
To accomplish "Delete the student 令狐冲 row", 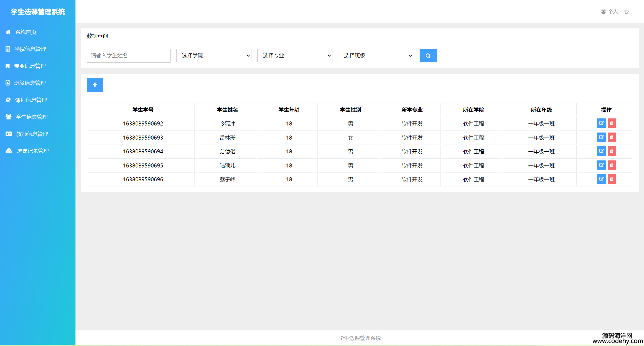I will (612, 123).
